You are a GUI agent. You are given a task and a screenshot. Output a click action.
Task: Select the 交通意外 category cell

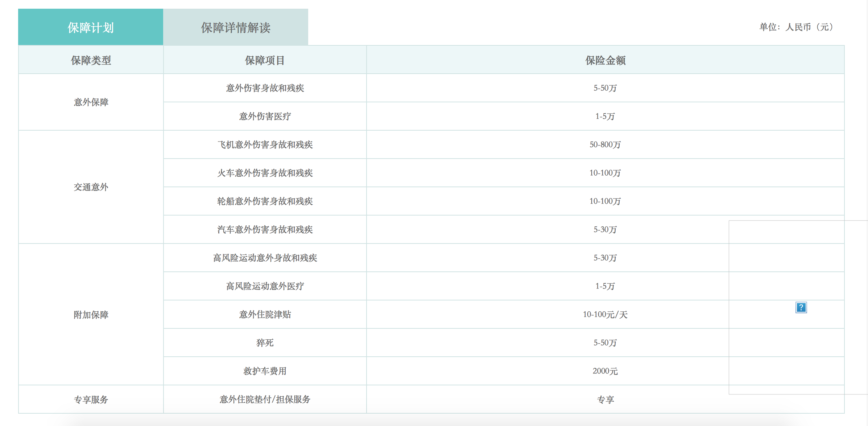point(91,187)
